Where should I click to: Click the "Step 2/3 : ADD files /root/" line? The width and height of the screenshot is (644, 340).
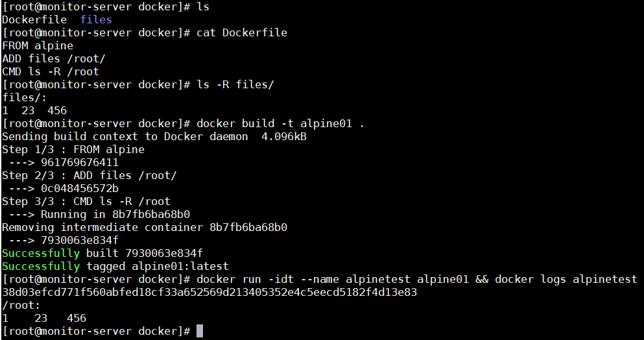[89, 175]
